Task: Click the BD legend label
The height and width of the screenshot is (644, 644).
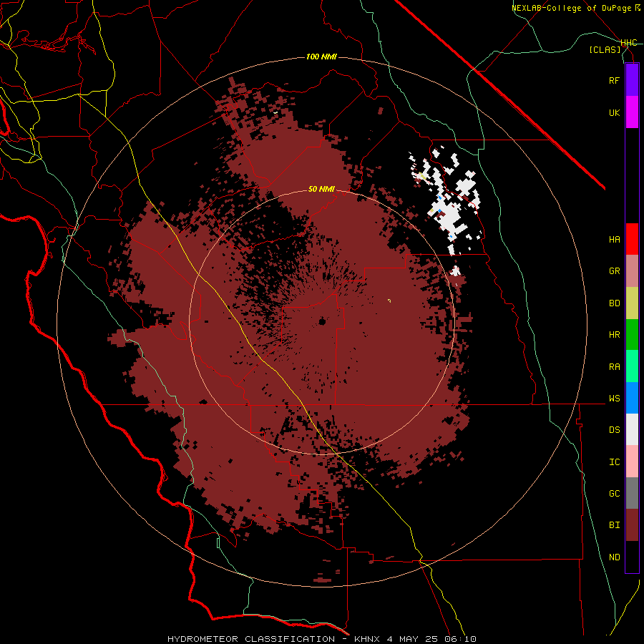Action: [614, 303]
